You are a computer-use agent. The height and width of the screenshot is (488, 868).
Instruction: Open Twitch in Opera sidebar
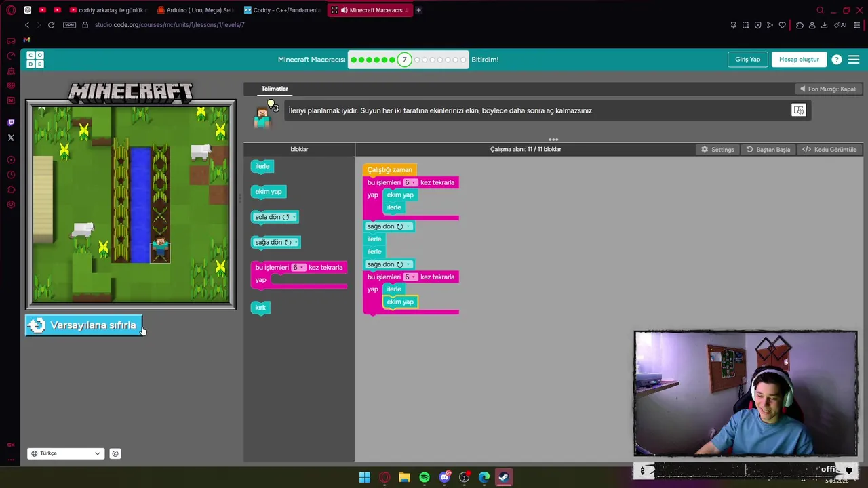[11, 123]
